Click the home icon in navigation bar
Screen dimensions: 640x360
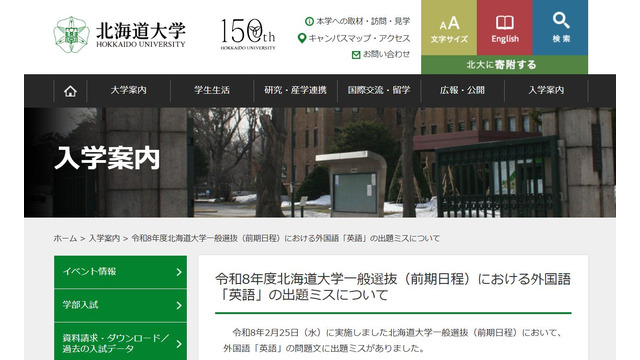[x=70, y=91]
